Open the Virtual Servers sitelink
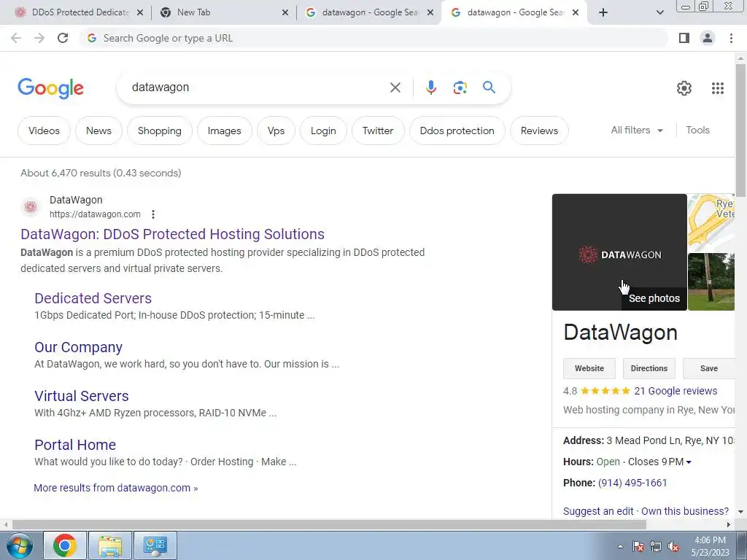 (x=82, y=396)
